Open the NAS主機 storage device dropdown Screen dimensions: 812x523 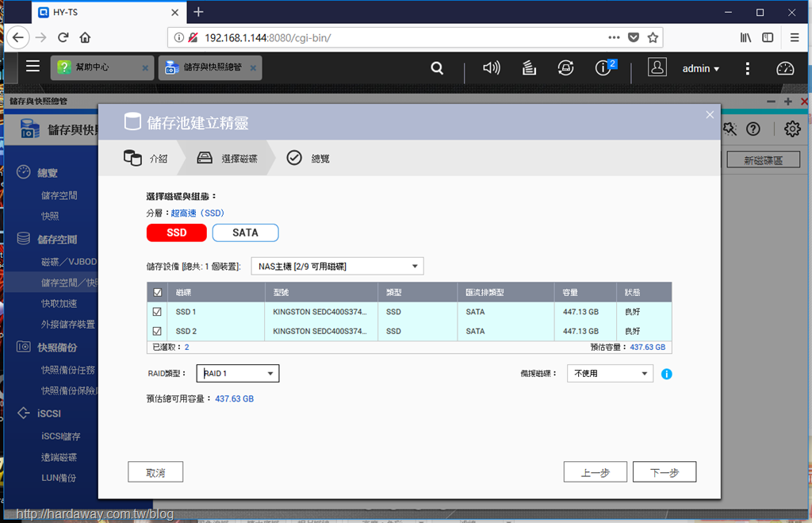(x=337, y=267)
